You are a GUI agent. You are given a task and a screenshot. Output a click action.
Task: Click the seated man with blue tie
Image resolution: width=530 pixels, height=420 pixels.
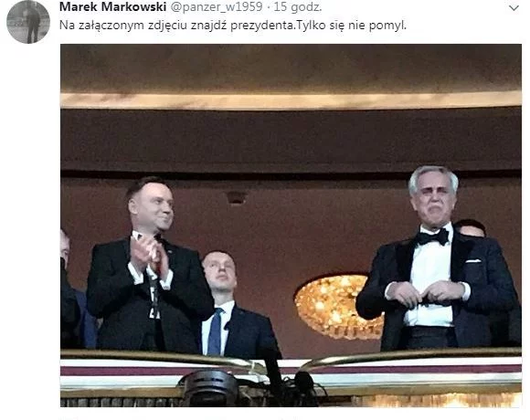click(238, 305)
